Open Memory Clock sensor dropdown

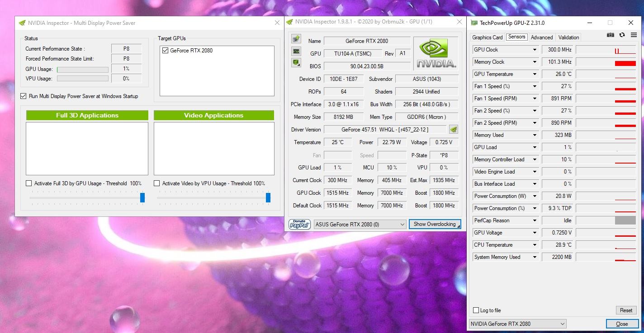point(535,62)
